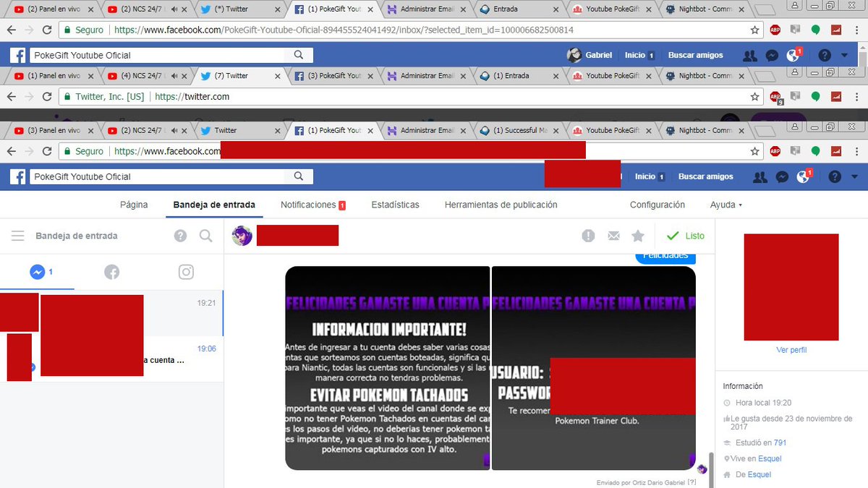
Task: Open notifications globe in front window header
Action: 803,176
